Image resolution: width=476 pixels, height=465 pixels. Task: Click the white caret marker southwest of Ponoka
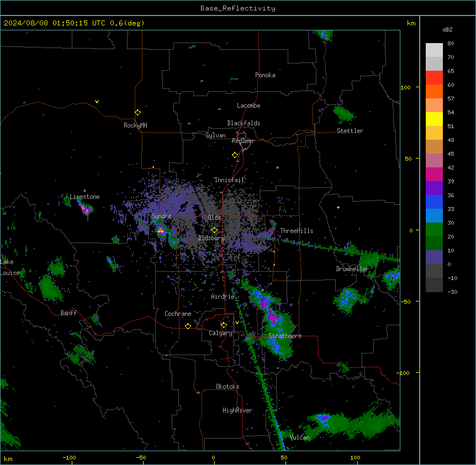[x=202, y=81]
